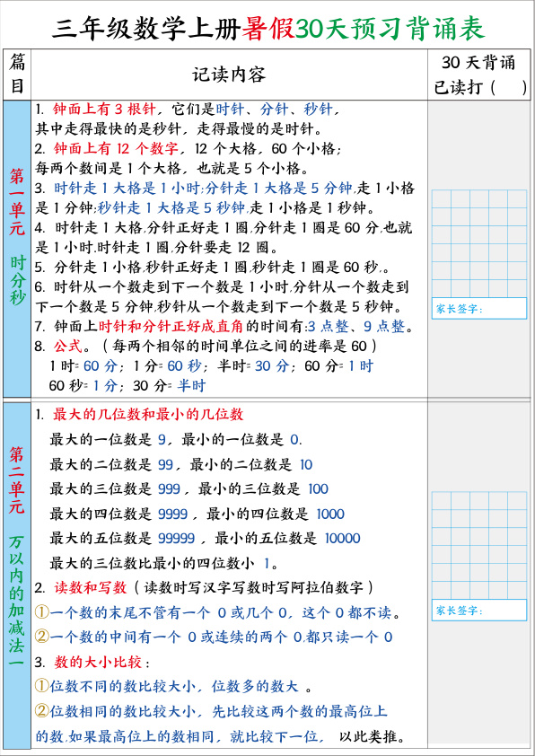The image size is (535, 756).
Task: Select the 记读内容 column header
Action: (229, 75)
